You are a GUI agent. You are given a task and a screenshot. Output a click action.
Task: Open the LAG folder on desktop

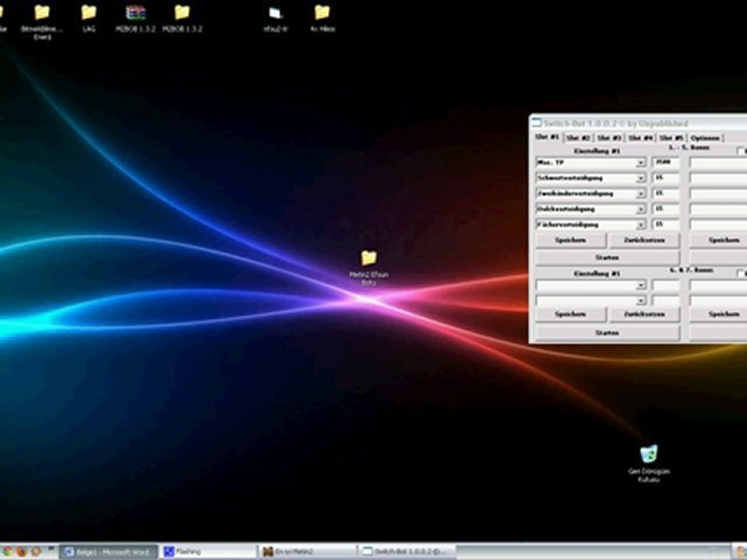coord(89,13)
